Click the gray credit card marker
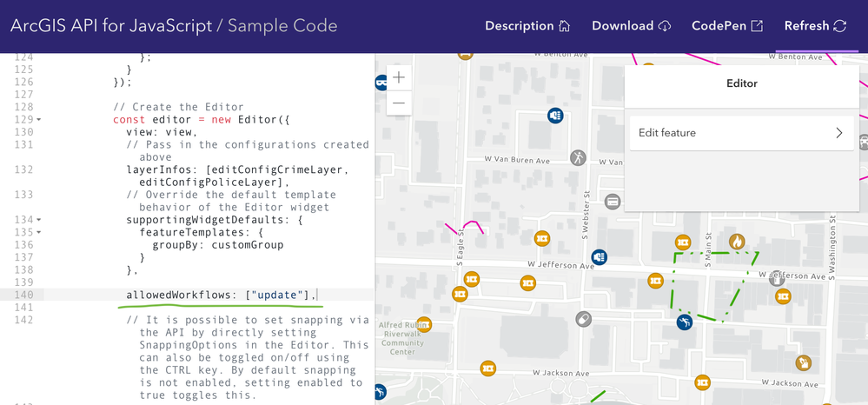This screenshot has height=405, width=868. (613, 202)
